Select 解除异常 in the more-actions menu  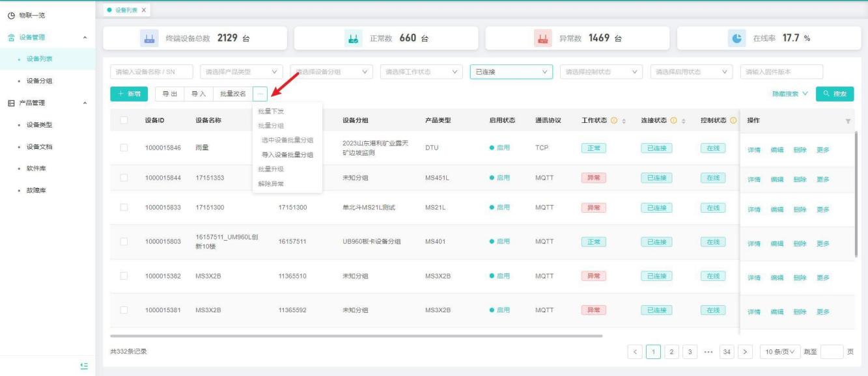click(271, 184)
